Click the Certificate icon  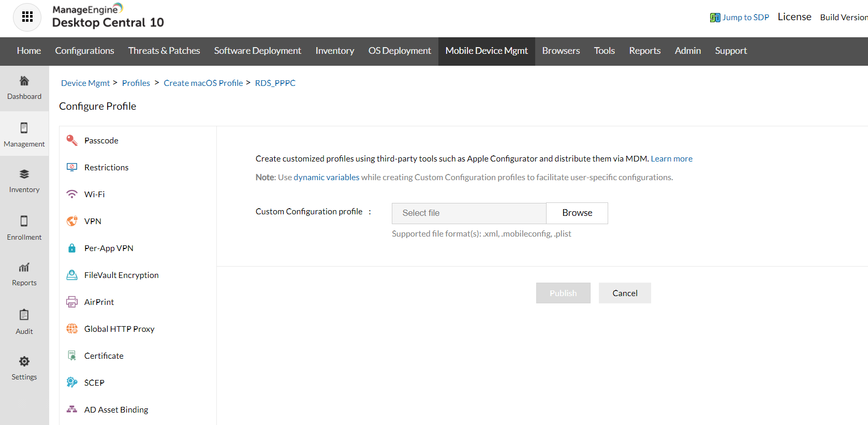[x=72, y=356]
